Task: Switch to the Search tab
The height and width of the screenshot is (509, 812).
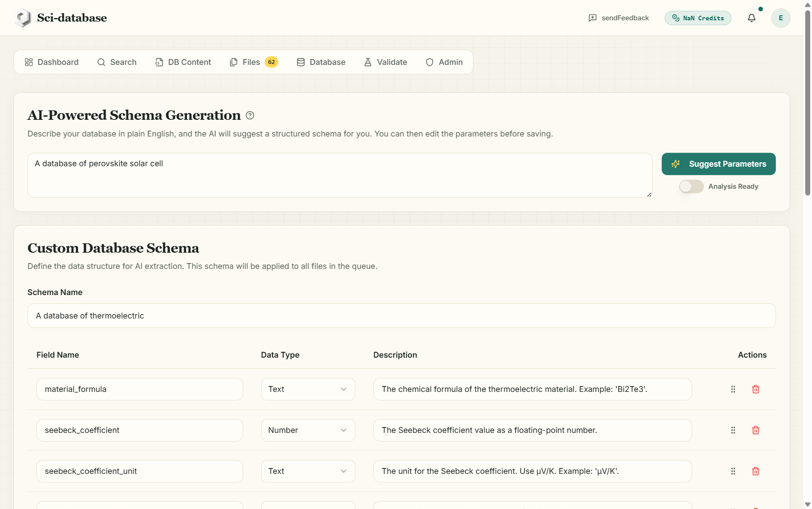Action: (117, 62)
